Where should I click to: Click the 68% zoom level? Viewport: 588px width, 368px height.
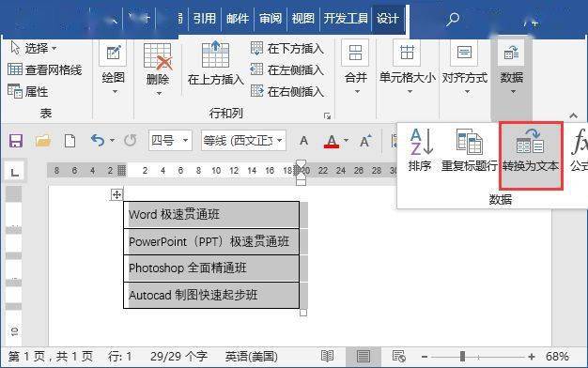(x=557, y=357)
